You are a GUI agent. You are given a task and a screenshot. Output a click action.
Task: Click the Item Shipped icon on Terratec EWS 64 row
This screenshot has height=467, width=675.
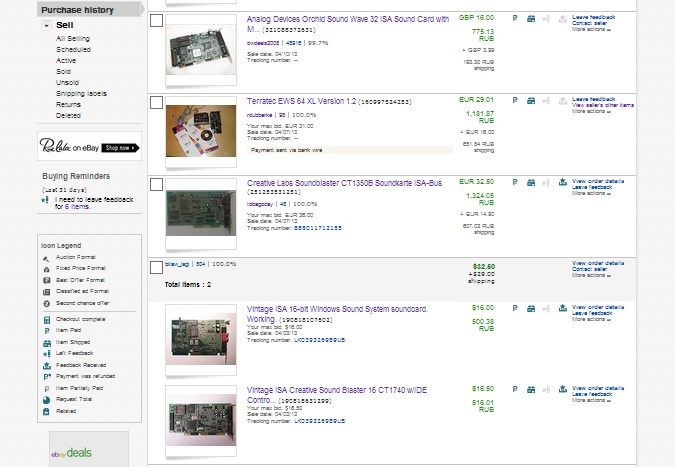531,100
